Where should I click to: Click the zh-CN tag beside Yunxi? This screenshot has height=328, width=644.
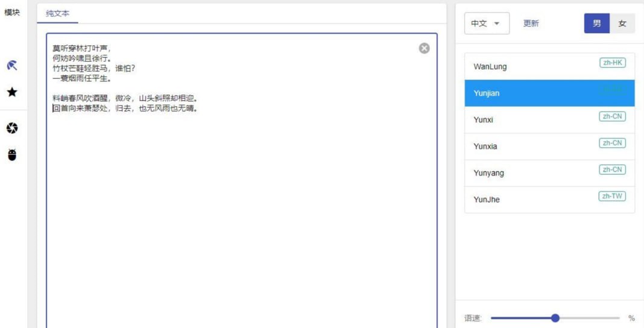612,116
